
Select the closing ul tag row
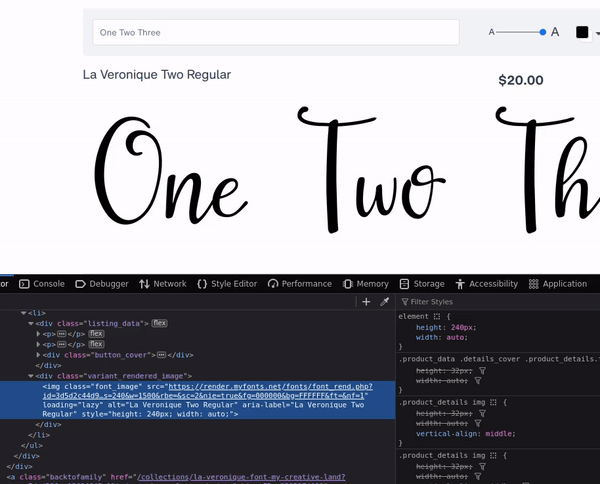coord(32,446)
